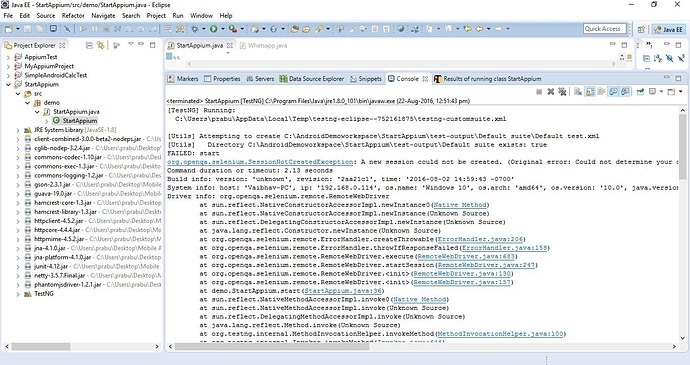Screen dimensions: 690x365
Task: Click the Display Selected Console icon
Action: click(x=653, y=92)
